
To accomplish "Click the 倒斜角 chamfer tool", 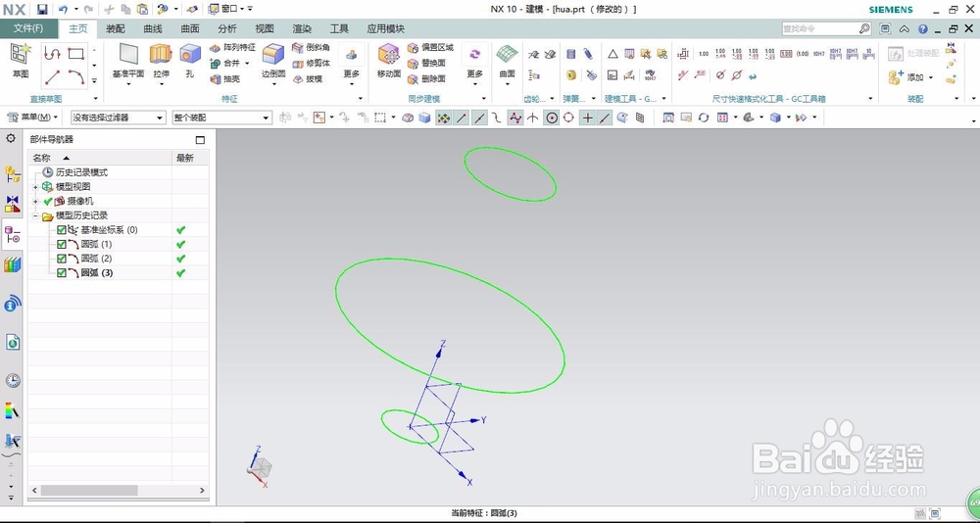I will tap(311, 47).
